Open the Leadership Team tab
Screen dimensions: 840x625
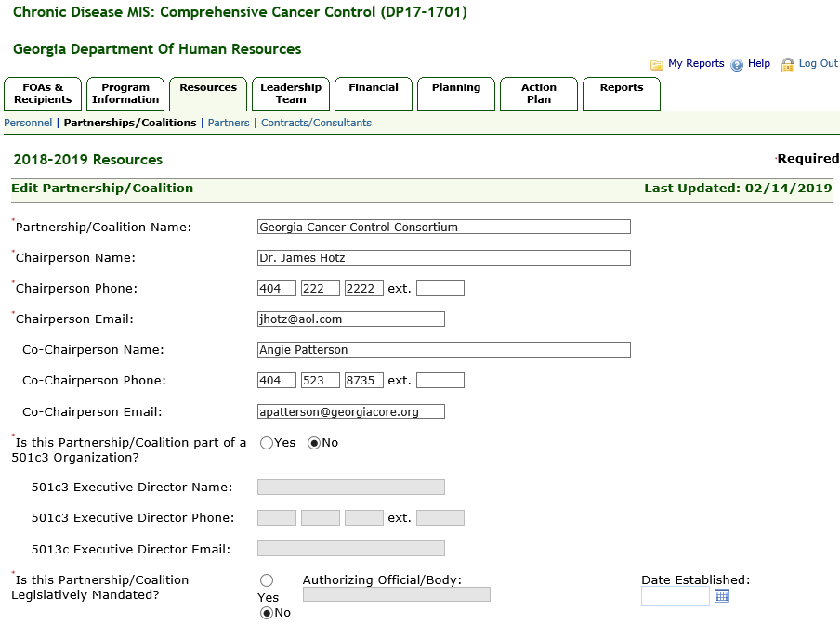pyautogui.click(x=291, y=93)
